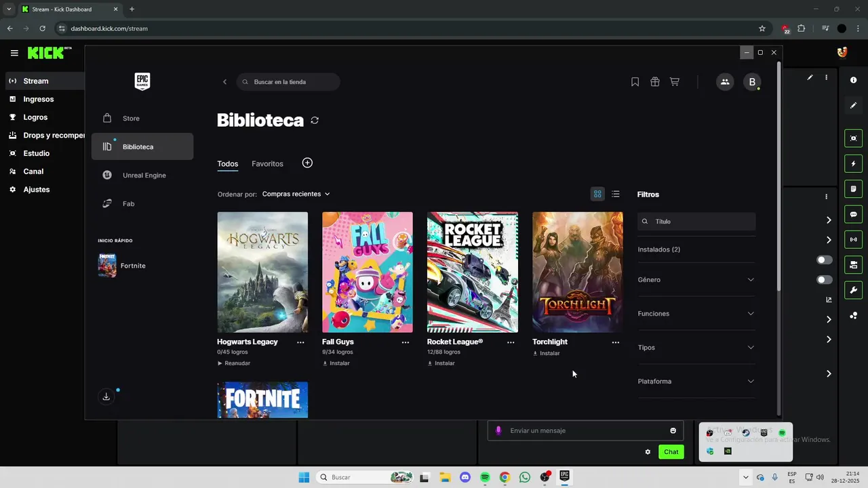Click the lightning bolt icon in Kick rail
868x488 pixels.
[854, 163]
